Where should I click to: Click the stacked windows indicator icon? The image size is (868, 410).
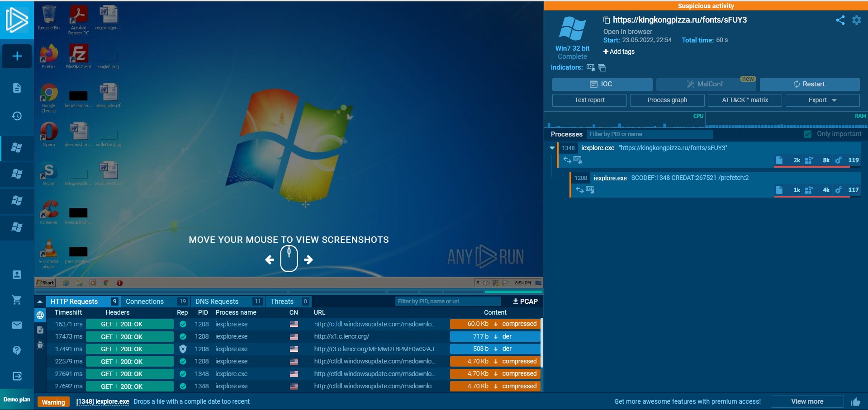click(x=602, y=67)
